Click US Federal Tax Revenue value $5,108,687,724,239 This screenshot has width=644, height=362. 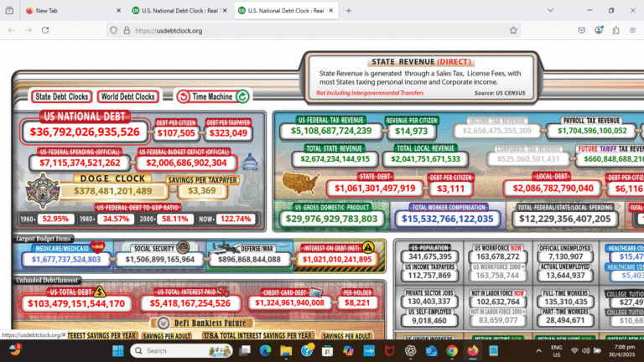click(x=331, y=131)
